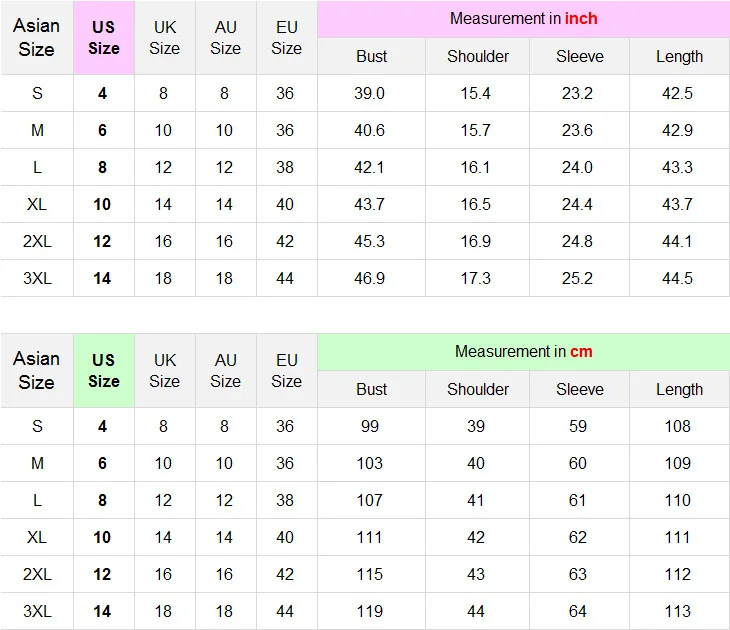Select the bust value 107
This screenshot has height=630, width=730.
(x=370, y=500)
